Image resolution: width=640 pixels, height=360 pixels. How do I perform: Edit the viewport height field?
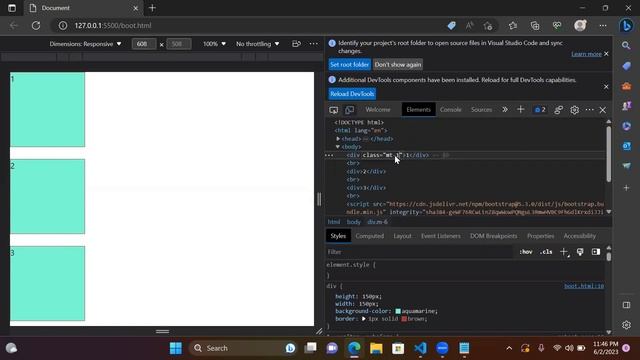pos(179,44)
